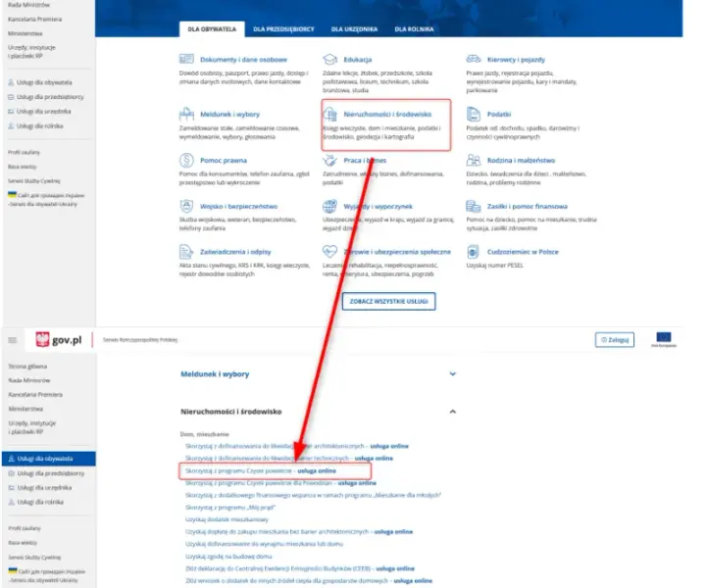Click the Edukacja graduation cap icon
Image resolution: width=706 pixels, height=588 pixels.
pyautogui.click(x=329, y=60)
